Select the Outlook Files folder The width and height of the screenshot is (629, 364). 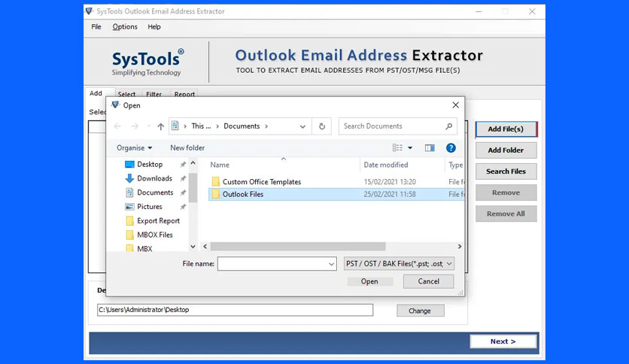[243, 194]
